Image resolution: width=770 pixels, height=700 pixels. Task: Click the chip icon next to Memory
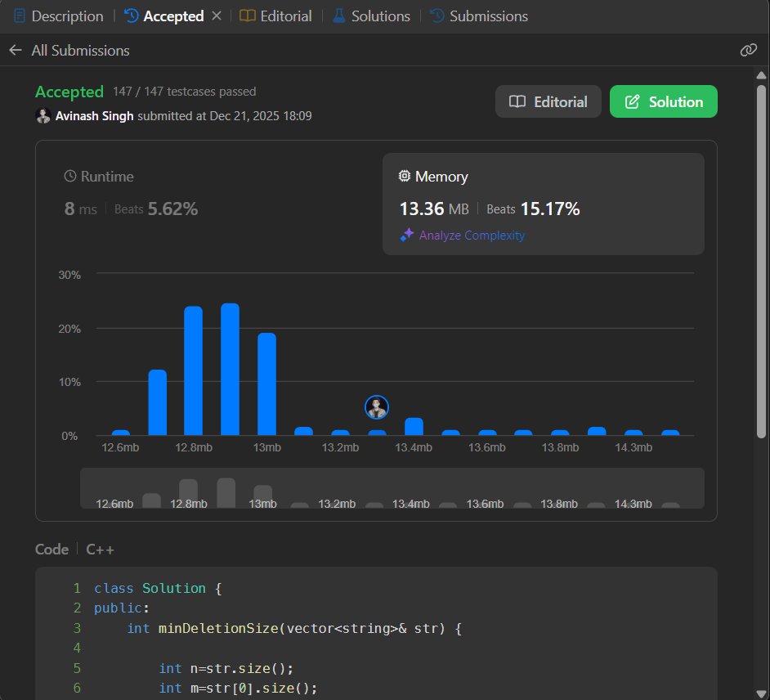click(x=405, y=176)
